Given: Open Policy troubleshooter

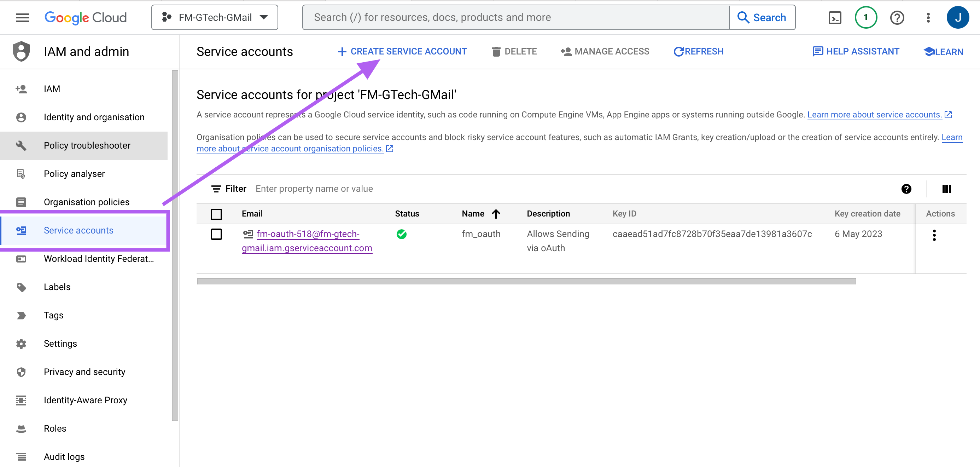Looking at the screenshot, I should tap(84, 145).
